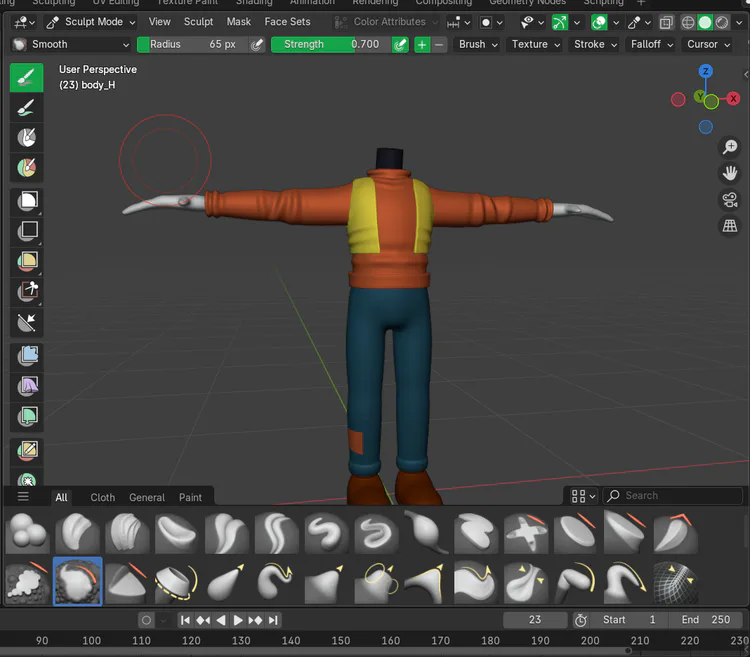Image resolution: width=750 pixels, height=657 pixels.
Task: Expand the Falloff settings dropdown
Action: coord(652,44)
